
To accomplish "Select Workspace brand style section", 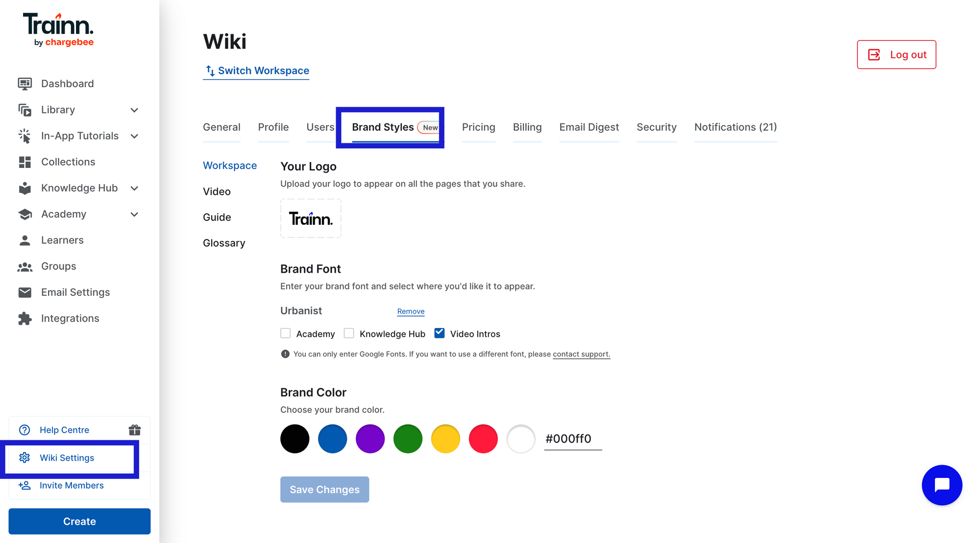I will click(230, 165).
